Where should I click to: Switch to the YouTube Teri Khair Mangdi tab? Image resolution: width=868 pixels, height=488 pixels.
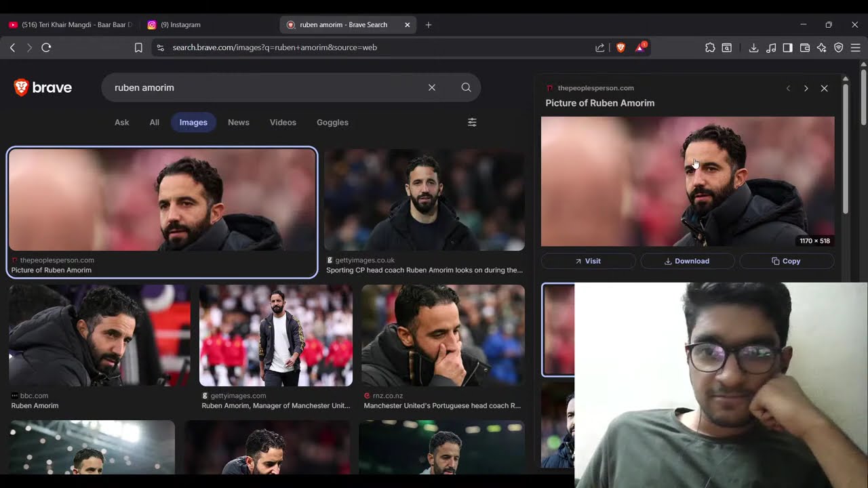tap(71, 24)
